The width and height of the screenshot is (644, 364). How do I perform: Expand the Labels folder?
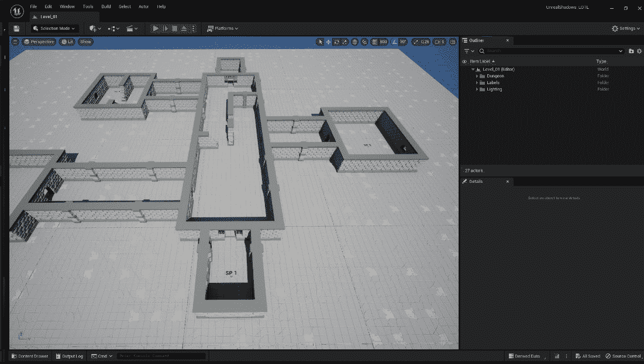[x=477, y=82]
